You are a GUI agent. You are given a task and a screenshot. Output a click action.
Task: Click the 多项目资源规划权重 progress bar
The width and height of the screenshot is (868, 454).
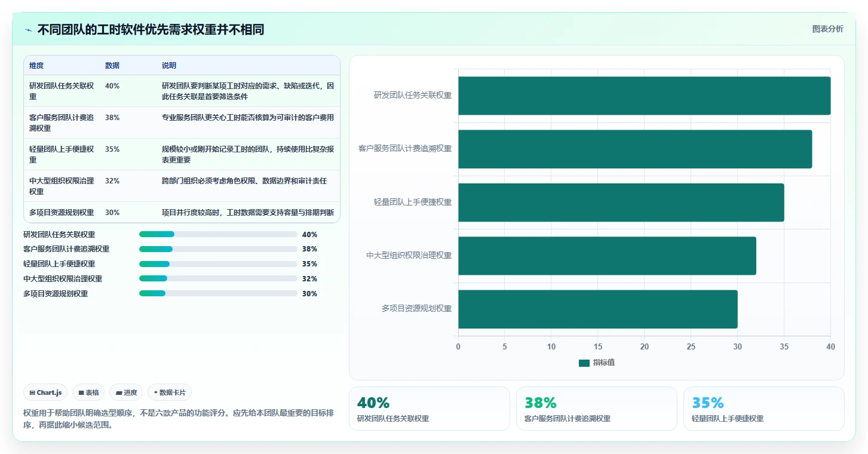pyautogui.click(x=218, y=293)
